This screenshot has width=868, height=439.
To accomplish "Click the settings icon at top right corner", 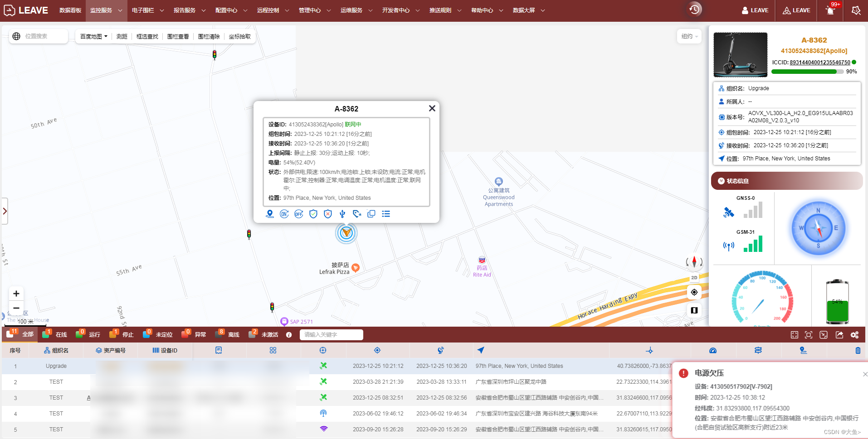I will click(x=856, y=10).
